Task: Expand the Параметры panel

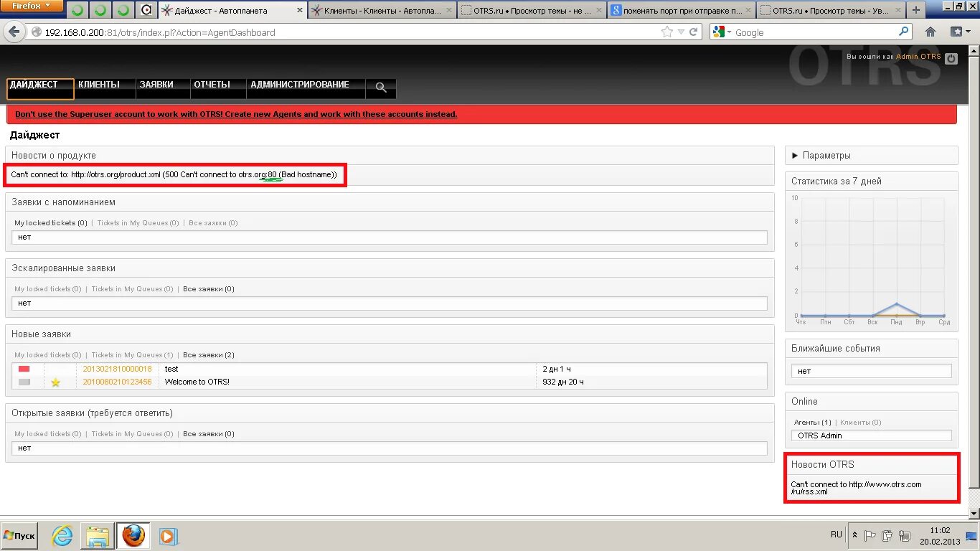Action: tap(871, 155)
